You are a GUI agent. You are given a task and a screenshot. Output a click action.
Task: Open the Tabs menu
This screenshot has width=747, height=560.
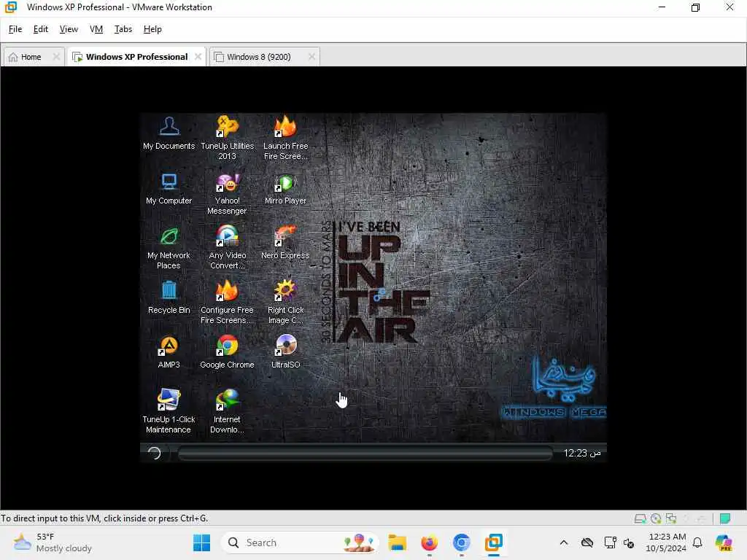point(123,29)
